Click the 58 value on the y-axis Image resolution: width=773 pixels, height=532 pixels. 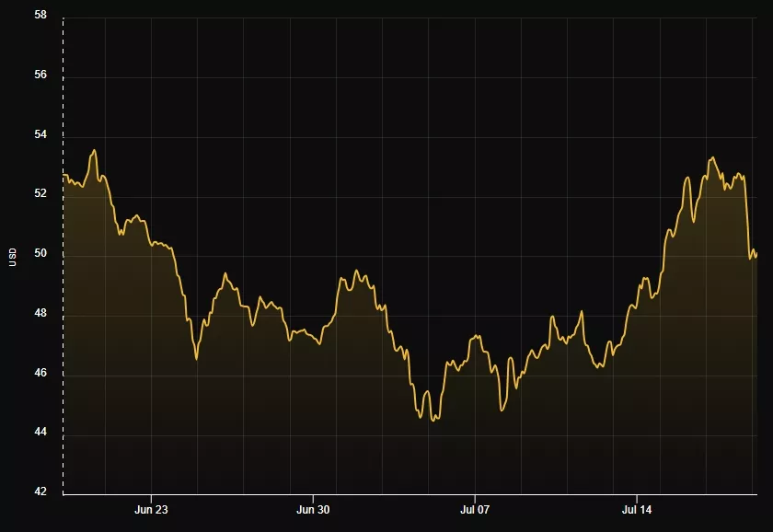(40, 17)
